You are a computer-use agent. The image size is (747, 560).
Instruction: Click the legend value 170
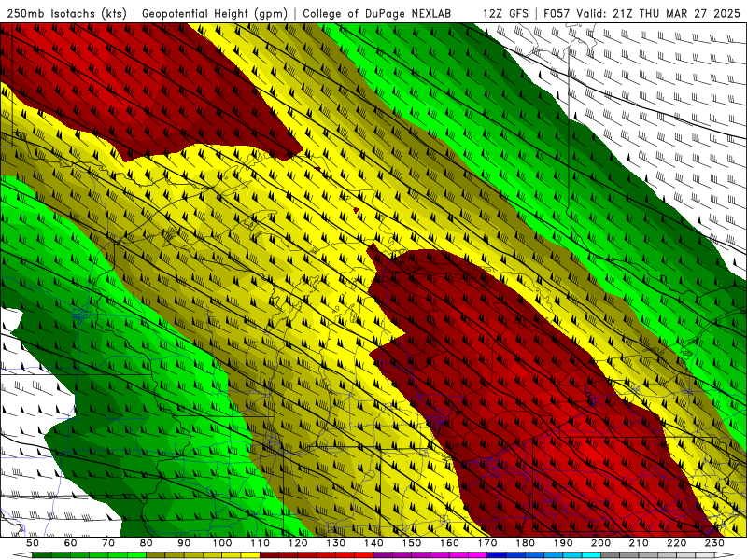click(487, 543)
